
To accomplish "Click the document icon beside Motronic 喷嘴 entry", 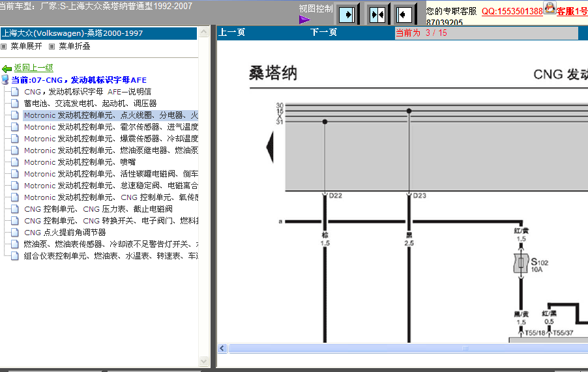I will [14, 162].
